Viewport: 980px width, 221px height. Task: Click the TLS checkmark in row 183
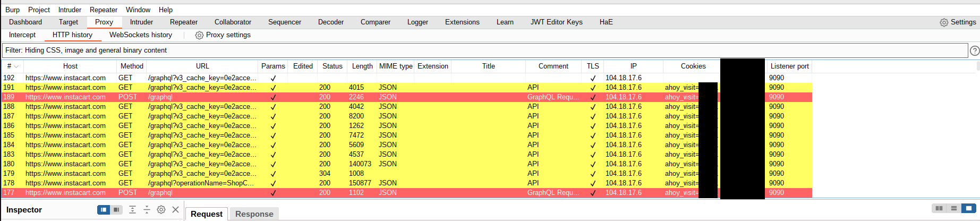click(593, 155)
